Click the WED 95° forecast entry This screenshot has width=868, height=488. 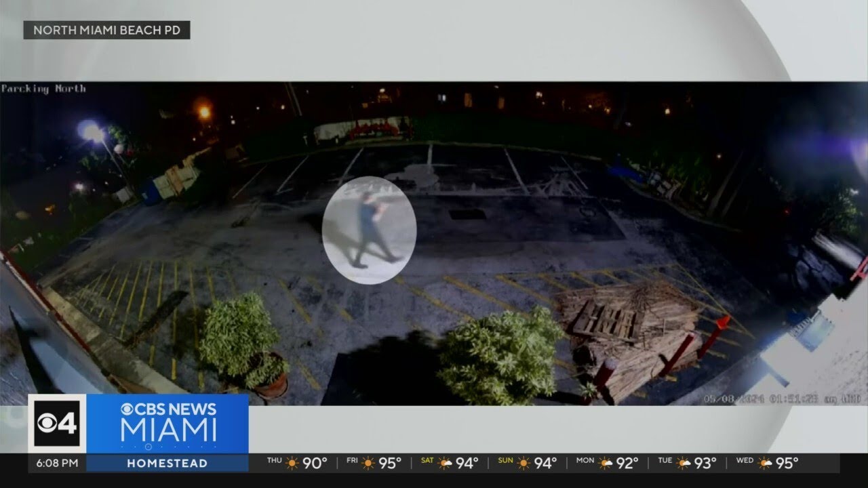(767, 463)
